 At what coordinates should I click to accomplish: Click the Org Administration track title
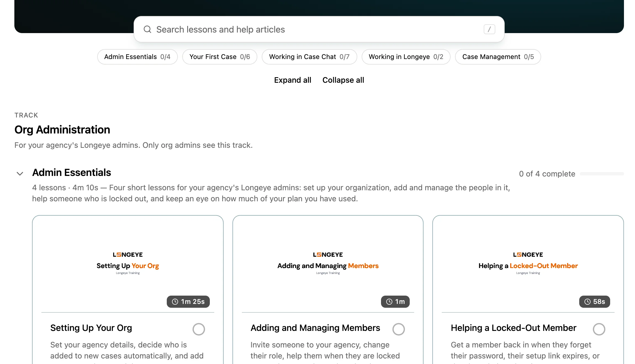click(x=62, y=130)
